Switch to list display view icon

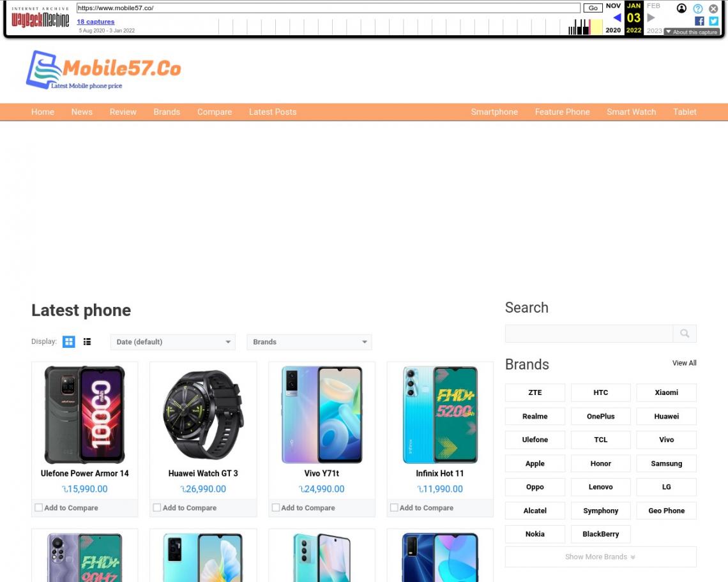click(87, 341)
